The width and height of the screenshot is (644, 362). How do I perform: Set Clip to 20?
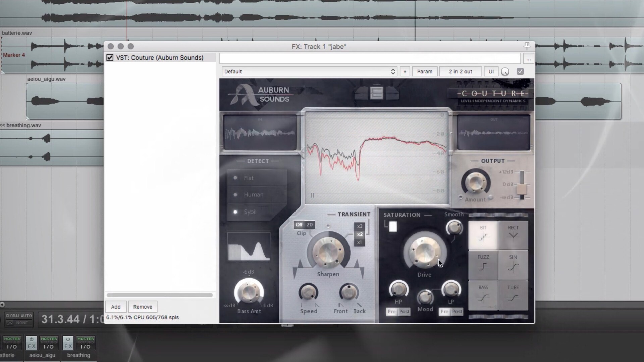[x=310, y=225]
